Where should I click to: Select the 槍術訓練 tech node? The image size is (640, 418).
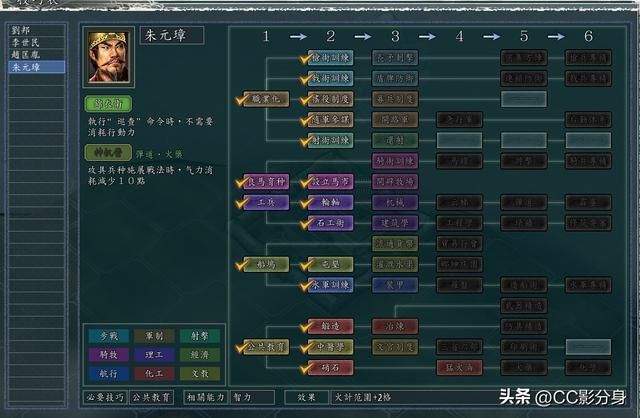pos(330,58)
